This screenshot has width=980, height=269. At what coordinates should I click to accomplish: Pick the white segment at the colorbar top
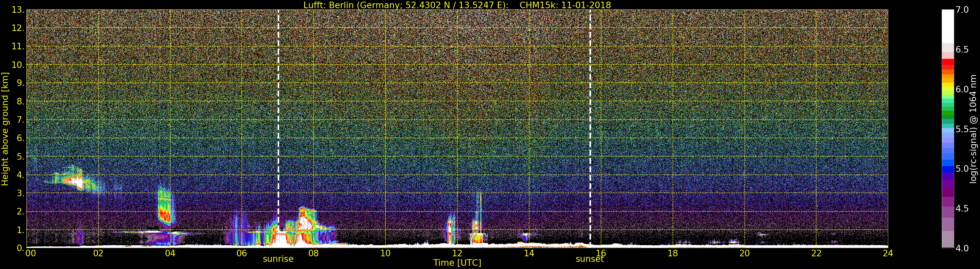(948, 26)
